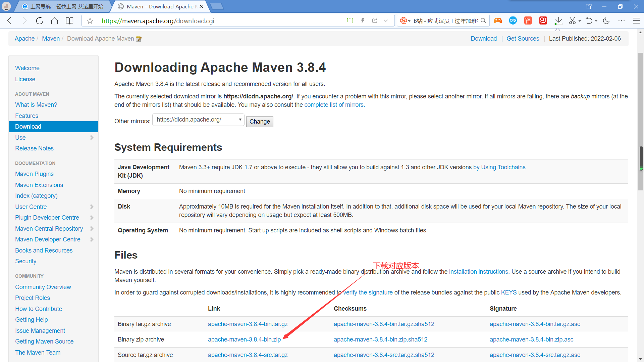Click the installation instructions link

[x=479, y=272]
